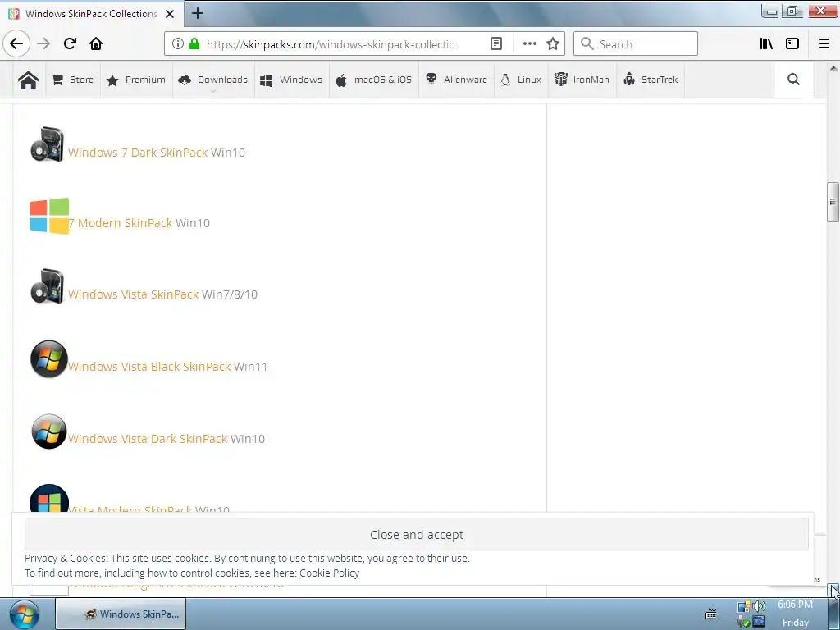The image size is (840, 630).
Task: Reload the page with the refresh icon
Action: pyautogui.click(x=70, y=43)
